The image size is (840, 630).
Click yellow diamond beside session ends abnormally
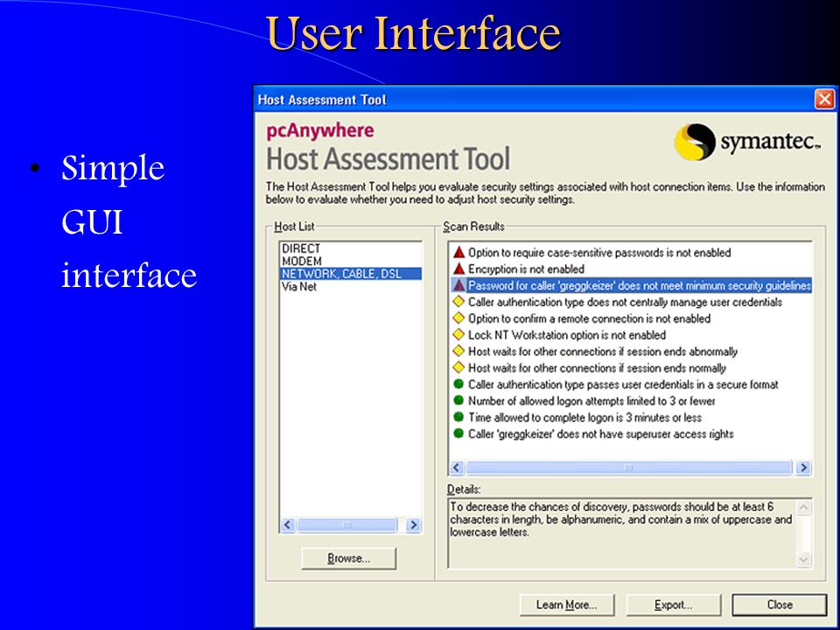[458, 352]
